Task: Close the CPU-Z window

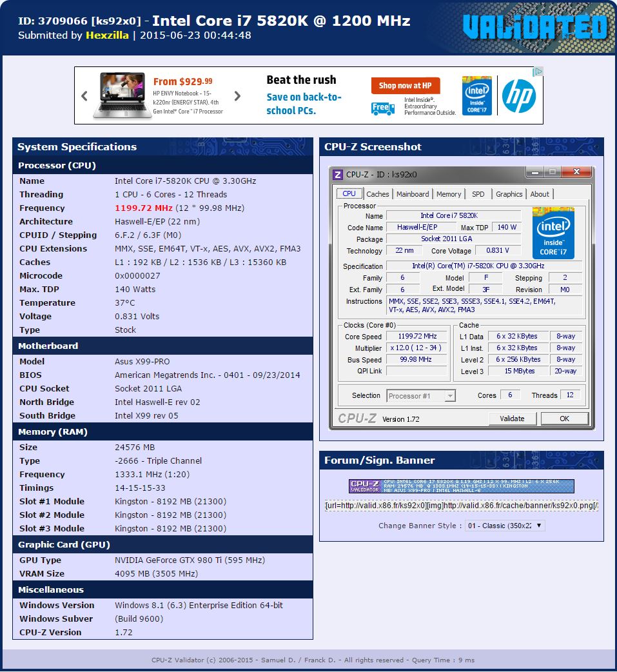Action: tap(577, 172)
